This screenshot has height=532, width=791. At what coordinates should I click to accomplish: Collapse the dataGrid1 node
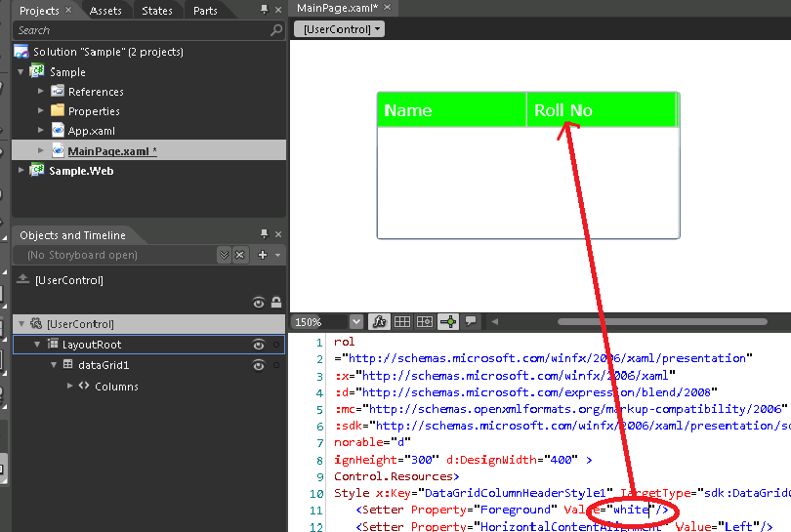pos(54,365)
